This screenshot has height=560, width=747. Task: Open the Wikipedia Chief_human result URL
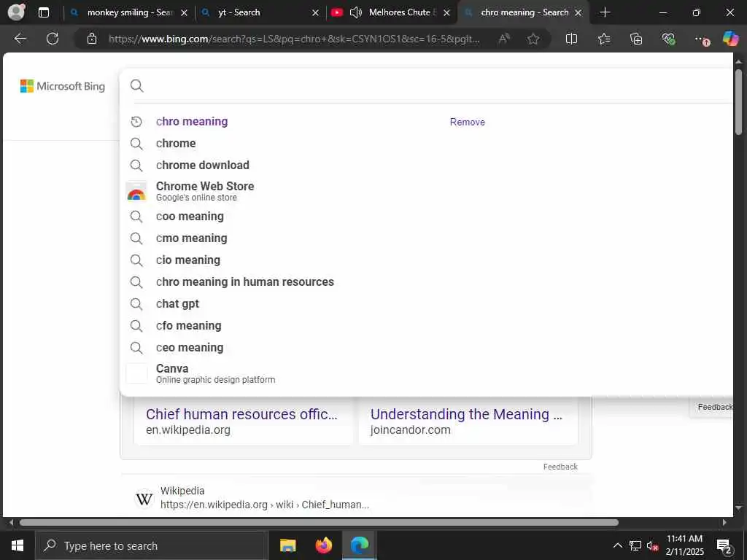point(265,505)
